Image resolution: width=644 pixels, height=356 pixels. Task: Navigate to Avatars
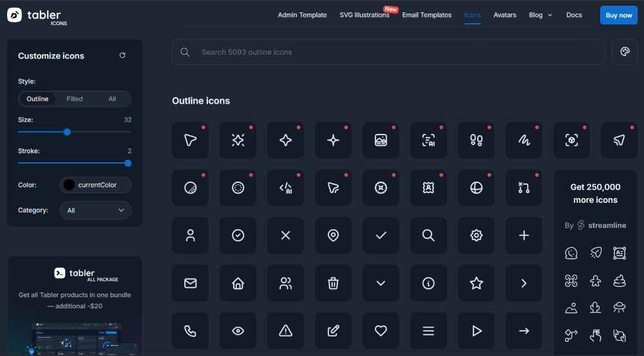point(505,15)
